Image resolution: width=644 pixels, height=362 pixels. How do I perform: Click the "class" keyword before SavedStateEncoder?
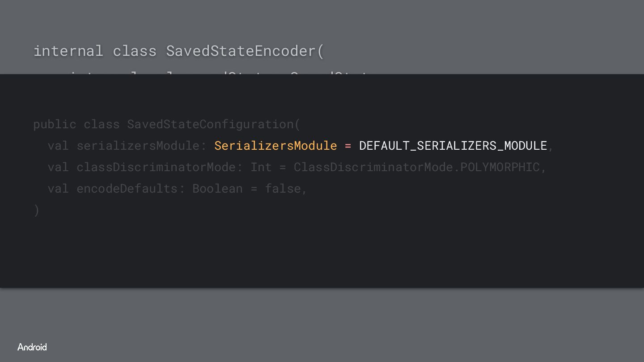(x=135, y=51)
